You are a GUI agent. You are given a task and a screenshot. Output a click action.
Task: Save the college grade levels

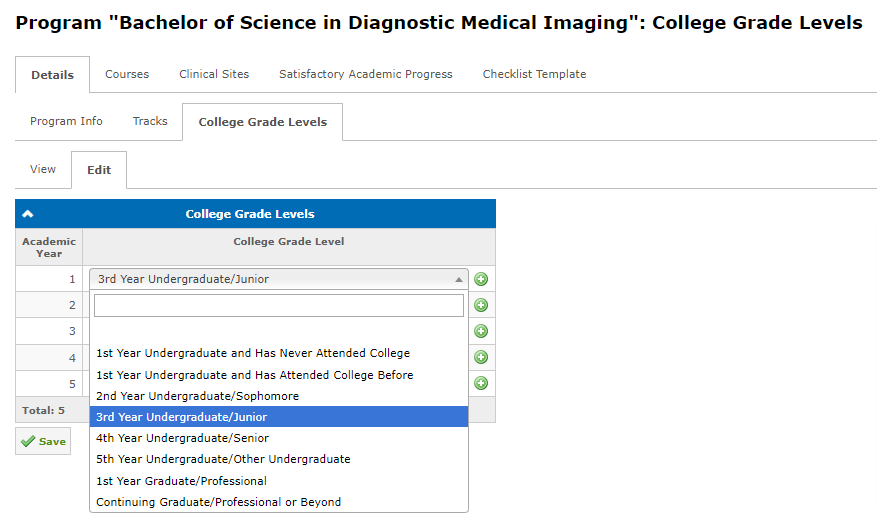[x=43, y=441]
